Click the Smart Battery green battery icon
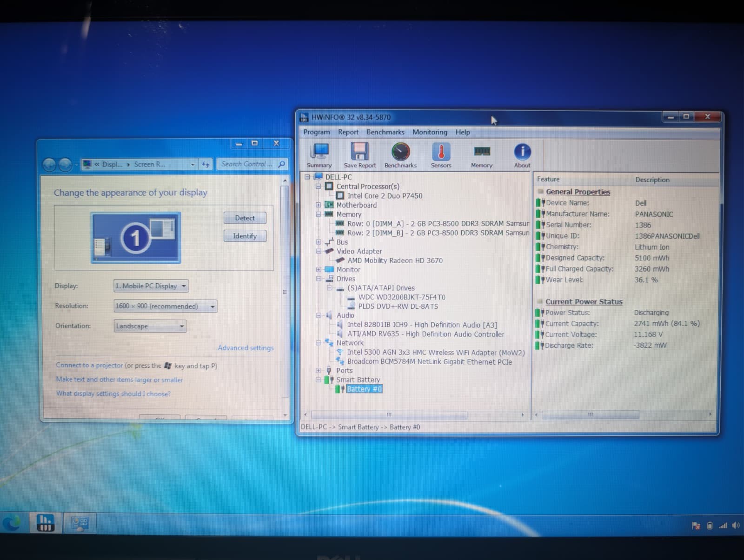The width and height of the screenshot is (744, 560). (329, 380)
